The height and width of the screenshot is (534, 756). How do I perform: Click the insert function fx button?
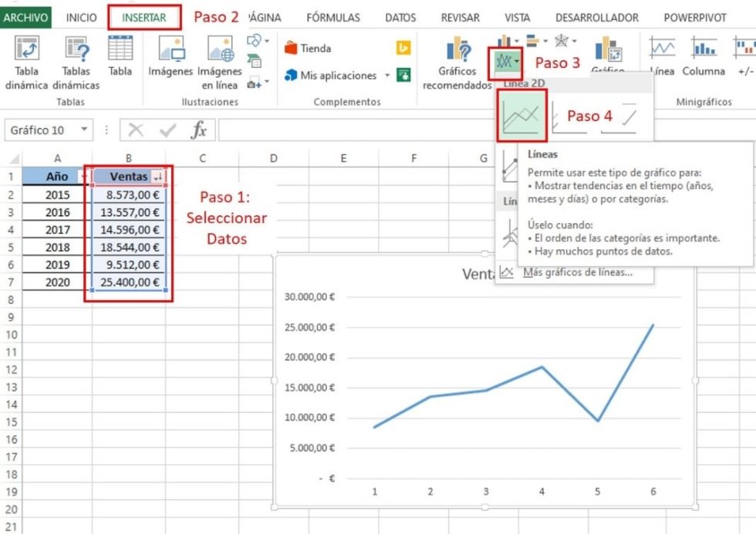(x=199, y=130)
